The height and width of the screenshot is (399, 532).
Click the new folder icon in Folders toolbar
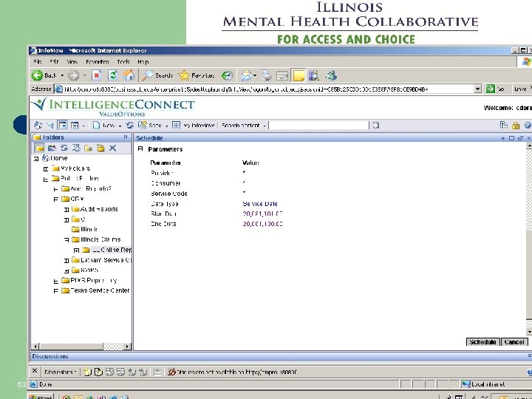pos(88,148)
